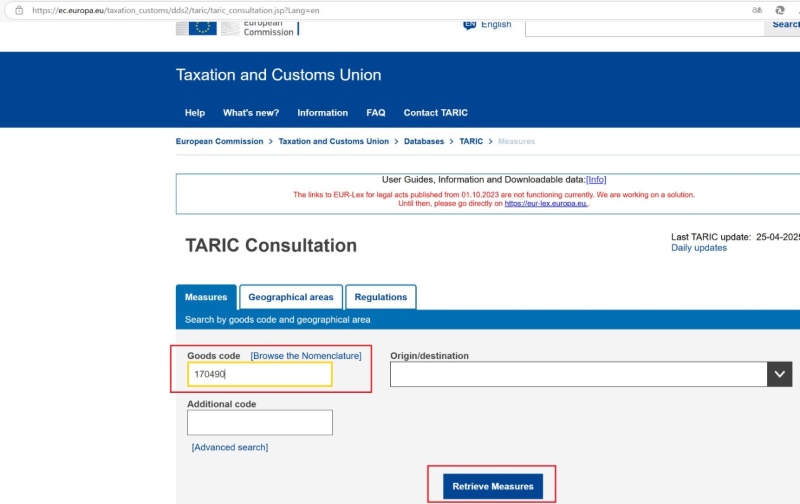Open the Browse the Nomenclature link
This screenshot has height=504, width=800.
coord(306,356)
